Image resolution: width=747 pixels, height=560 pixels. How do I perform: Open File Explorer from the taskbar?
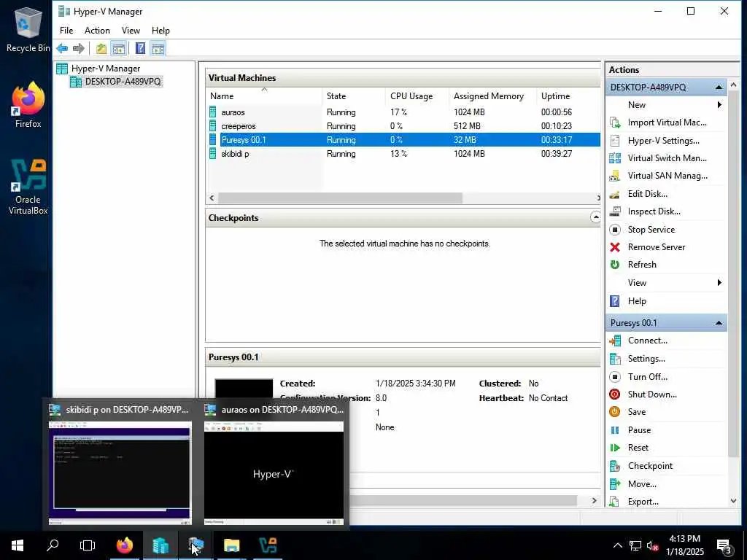pos(231,545)
